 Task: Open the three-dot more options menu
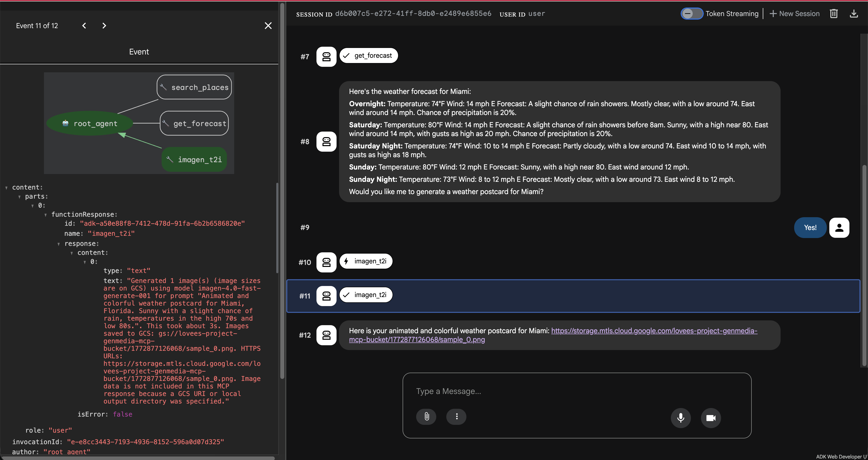coord(457,417)
